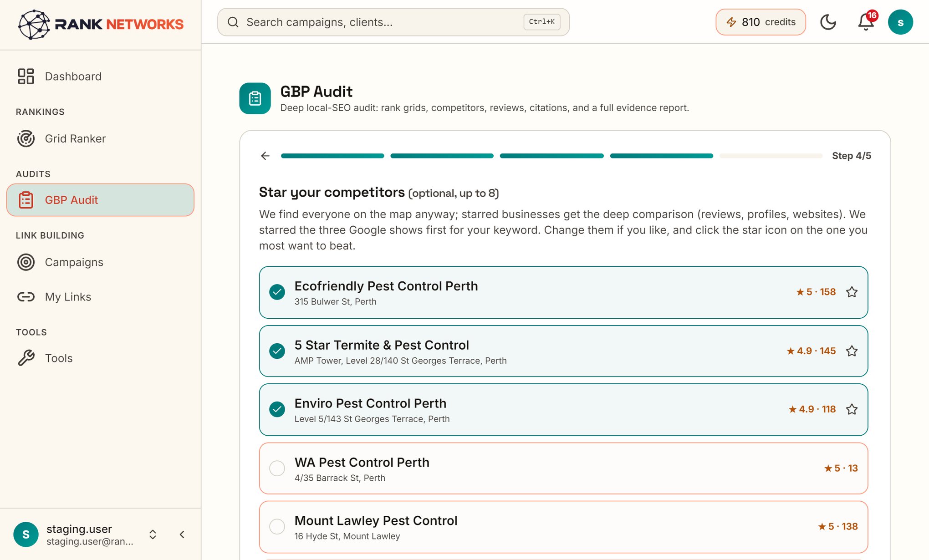Check Mount Lawley Pest Control
The image size is (929, 560).
tap(277, 526)
